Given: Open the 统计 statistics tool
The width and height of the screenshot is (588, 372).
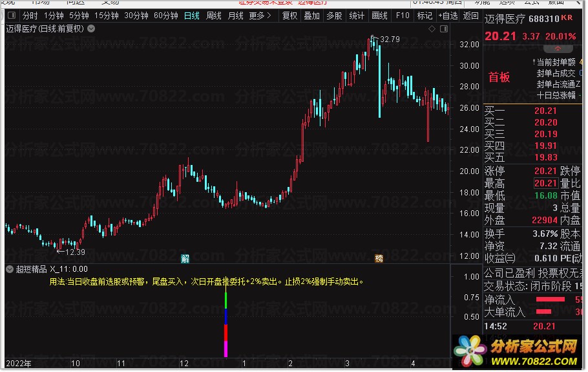Looking at the screenshot, I should click(357, 16).
